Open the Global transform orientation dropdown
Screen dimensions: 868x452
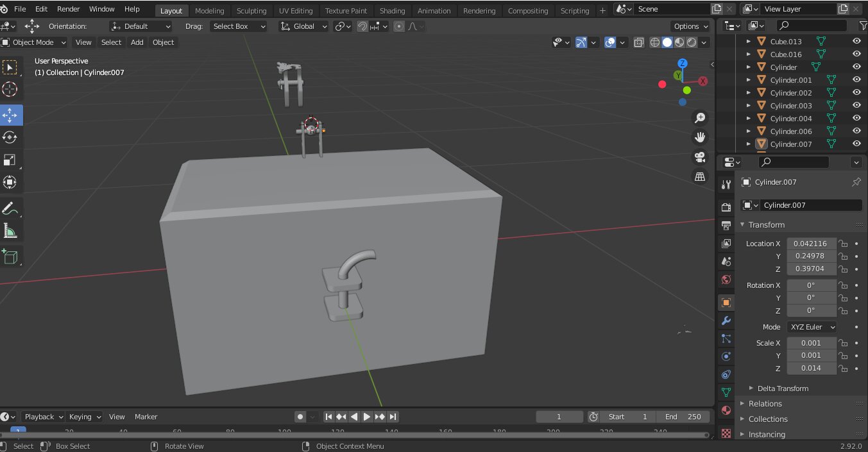[x=303, y=26]
